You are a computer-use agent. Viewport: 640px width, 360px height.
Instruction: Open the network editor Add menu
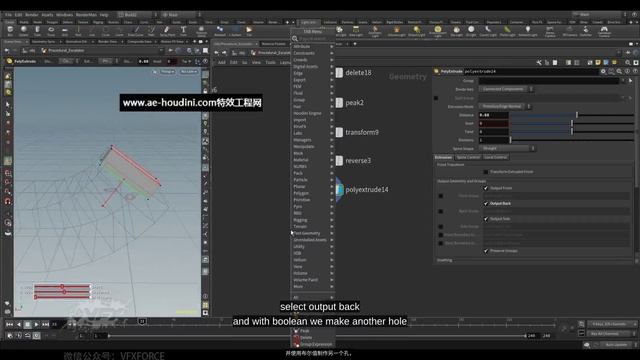click(222, 62)
